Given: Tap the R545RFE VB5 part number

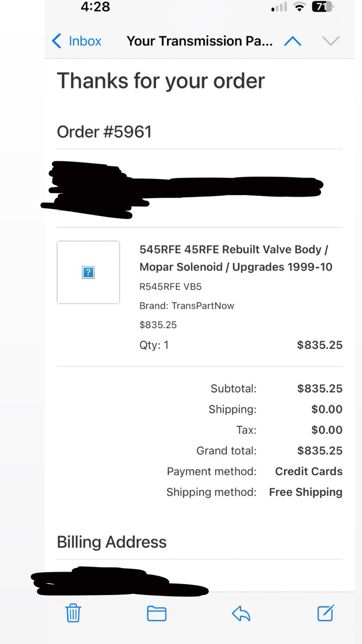Looking at the screenshot, I should (x=171, y=287).
